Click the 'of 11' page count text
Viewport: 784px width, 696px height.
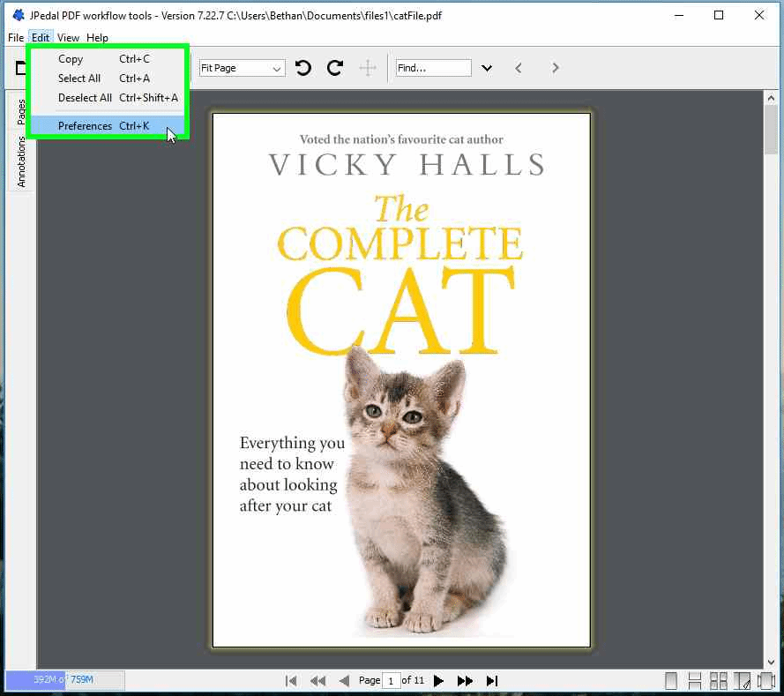pyautogui.click(x=413, y=680)
